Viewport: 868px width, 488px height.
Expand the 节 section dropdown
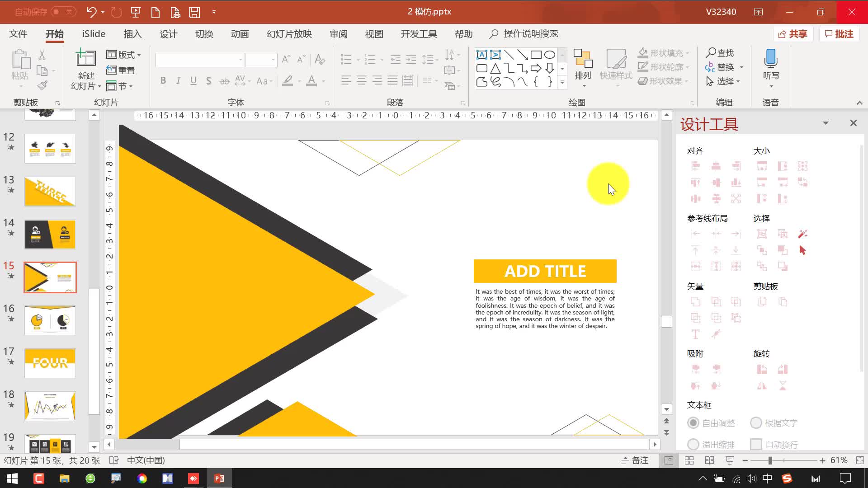click(119, 86)
